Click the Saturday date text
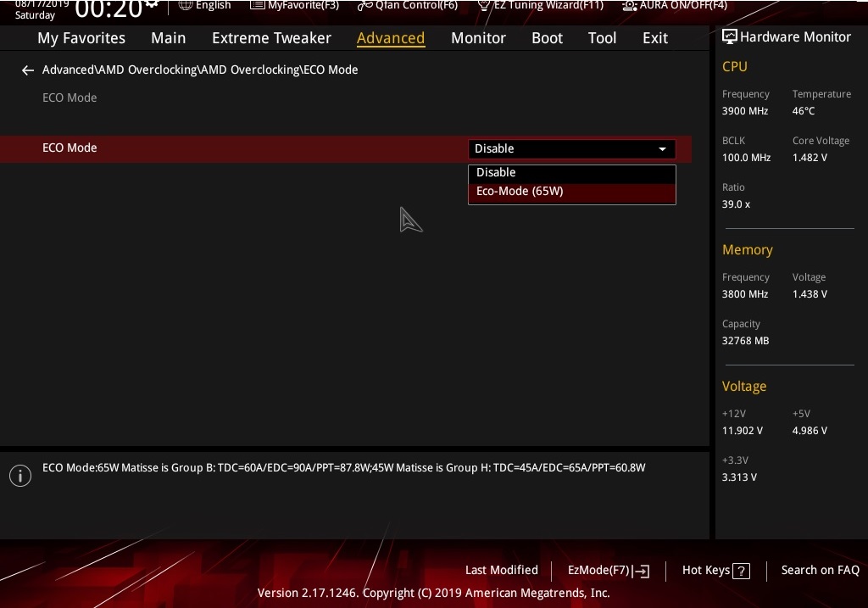This screenshot has width=868, height=608. (35, 15)
